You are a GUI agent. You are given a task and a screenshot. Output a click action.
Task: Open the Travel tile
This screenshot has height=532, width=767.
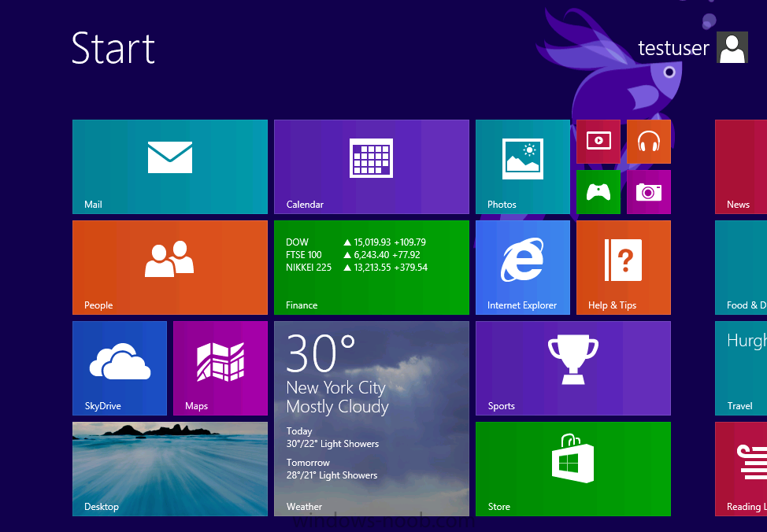pyautogui.click(x=740, y=368)
